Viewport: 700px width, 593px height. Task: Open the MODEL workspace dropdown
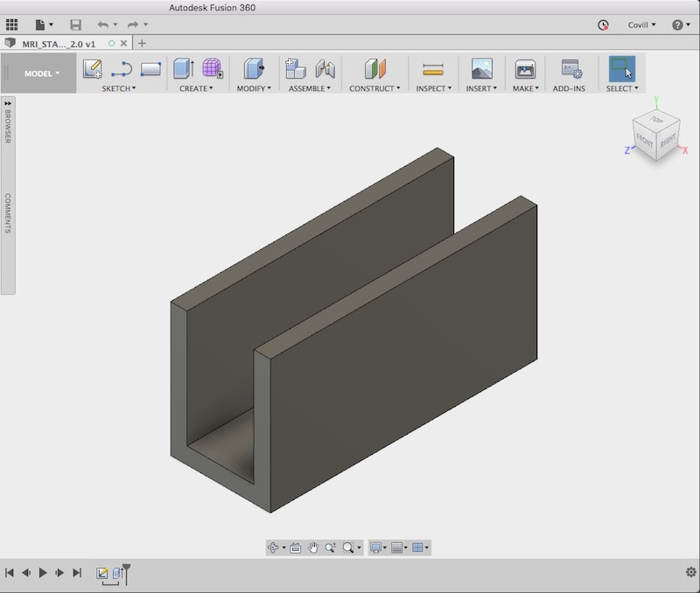pyautogui.click(x=42, y=73)
